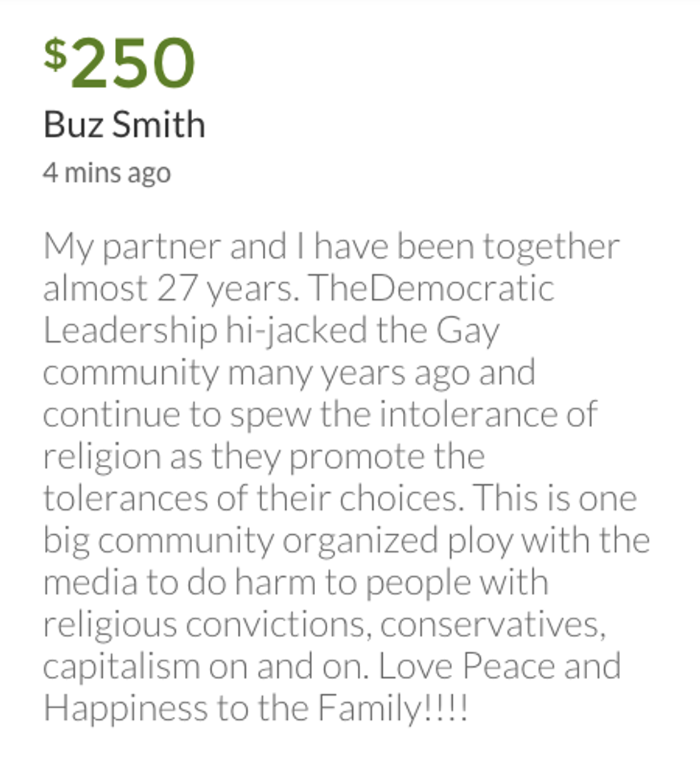The image size is (700, 767).
Task: Click the word "TheDemocratic" in comment
Action: 432,289
